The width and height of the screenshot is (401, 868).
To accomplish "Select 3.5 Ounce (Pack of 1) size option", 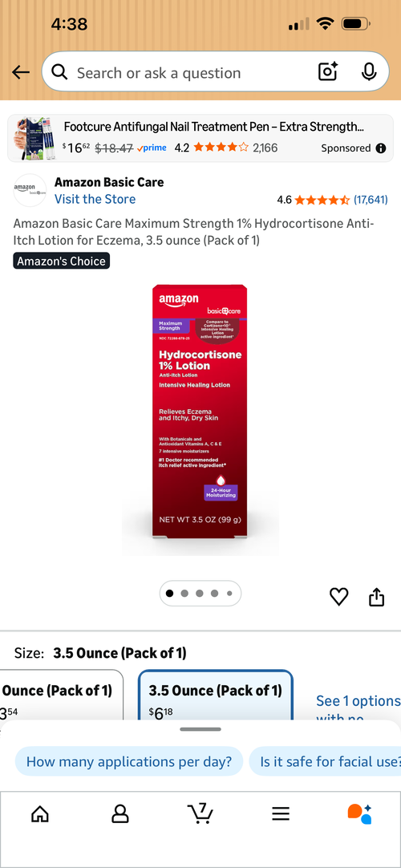I will click(x=215, y=696).
